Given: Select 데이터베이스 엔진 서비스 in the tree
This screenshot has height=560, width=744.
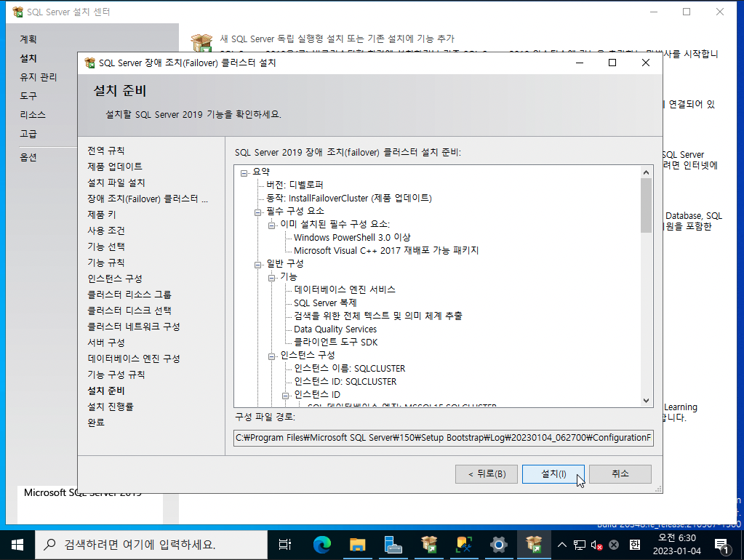Looking at the screenshot, I should pos(345,289).
